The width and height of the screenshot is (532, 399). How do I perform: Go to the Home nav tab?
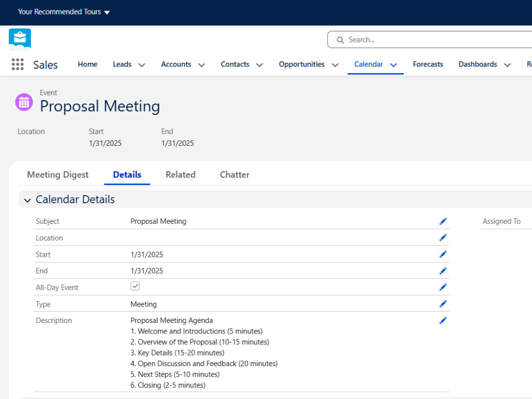(88, 64)
